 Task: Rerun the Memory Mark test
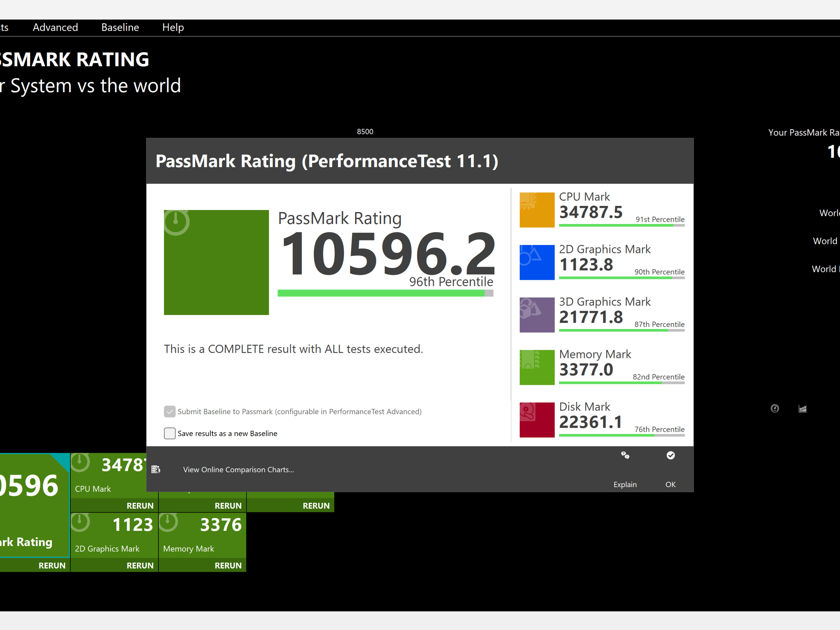pos(228,565)
